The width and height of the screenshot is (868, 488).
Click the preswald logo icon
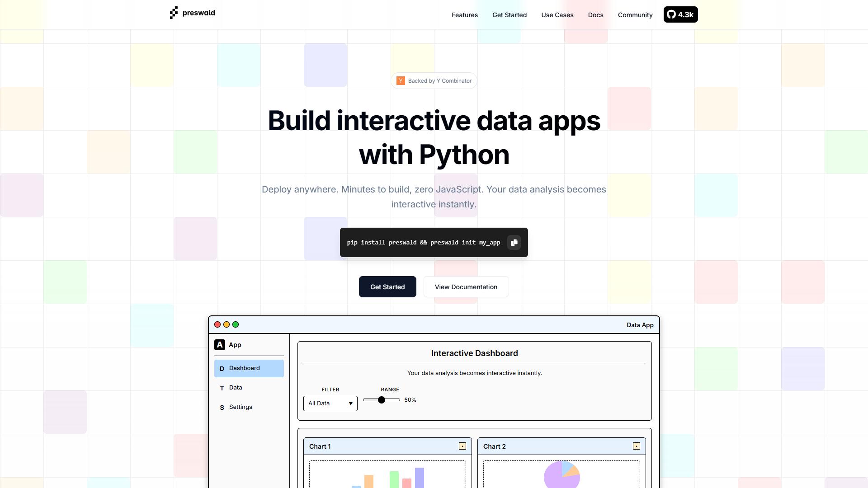[x=174, y=13]
